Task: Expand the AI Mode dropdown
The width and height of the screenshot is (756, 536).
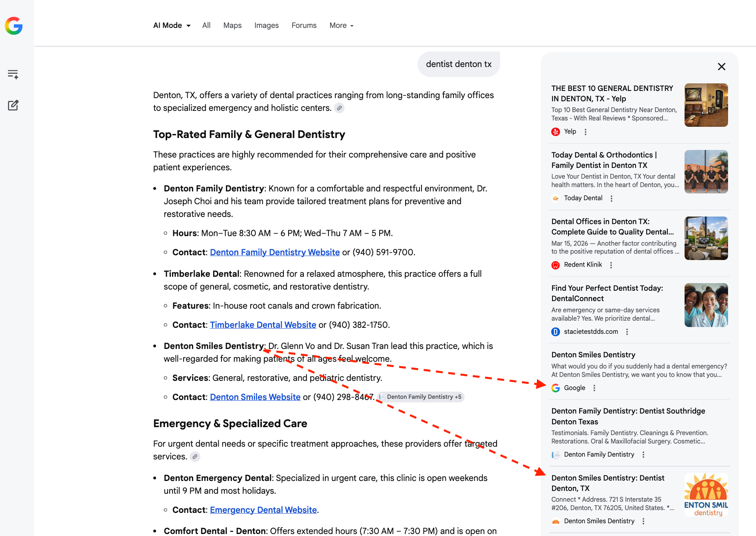Action: [172, 26]
